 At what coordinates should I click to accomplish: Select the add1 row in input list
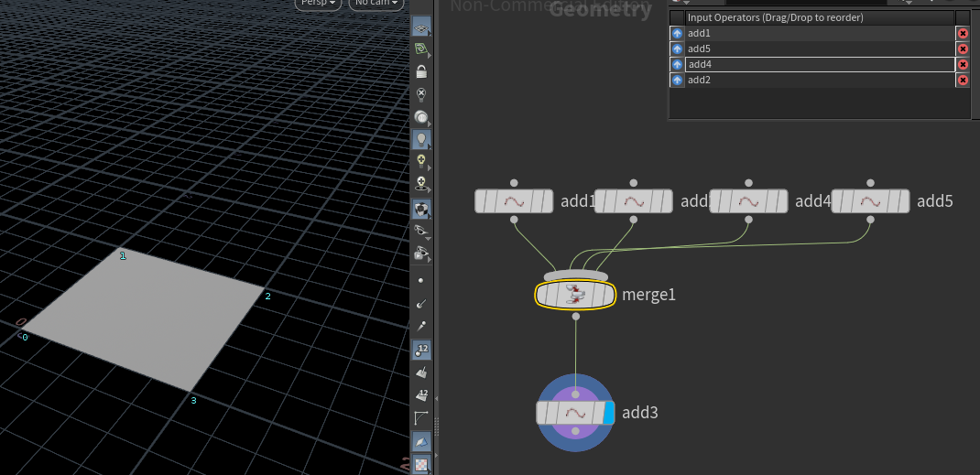(820, 33)
